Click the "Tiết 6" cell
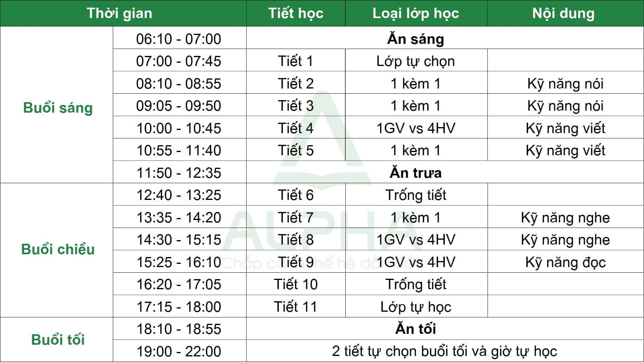The image size is (644, 362). 296,194
